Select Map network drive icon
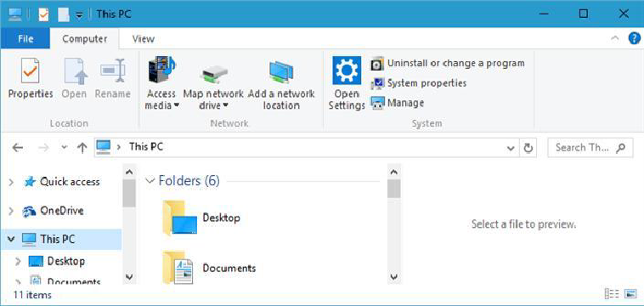Viewport: 644px width, 306px height. point(213,74)
